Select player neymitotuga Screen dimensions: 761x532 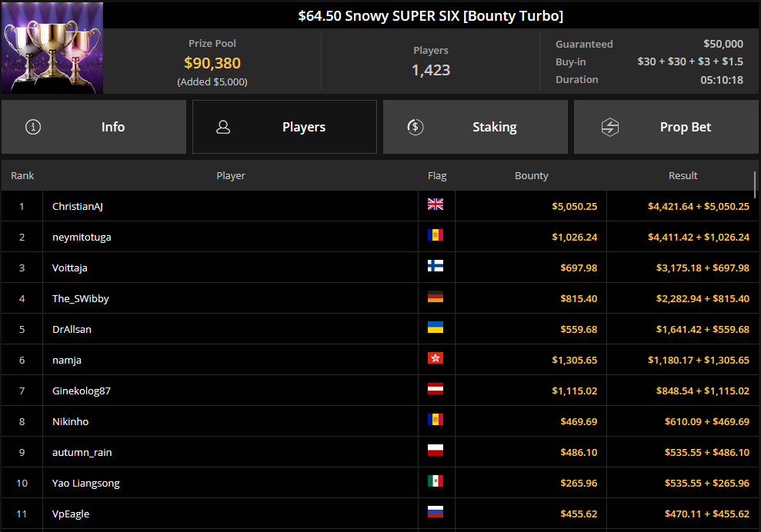[x=82, y=237]
